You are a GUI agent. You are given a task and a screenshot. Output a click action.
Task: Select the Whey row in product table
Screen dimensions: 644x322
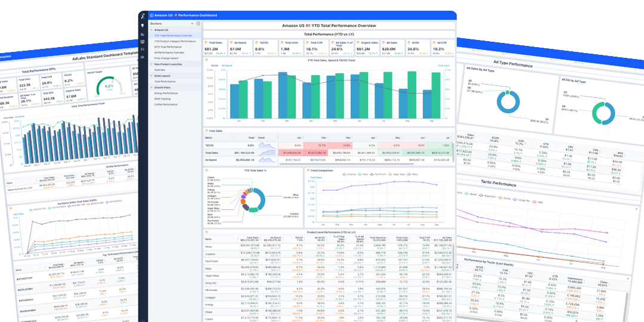[x=329, y=247]
